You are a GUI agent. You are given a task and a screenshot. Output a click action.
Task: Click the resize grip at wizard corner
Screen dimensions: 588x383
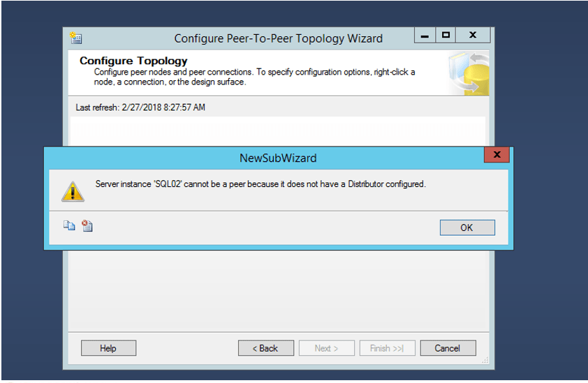point(485,360)
